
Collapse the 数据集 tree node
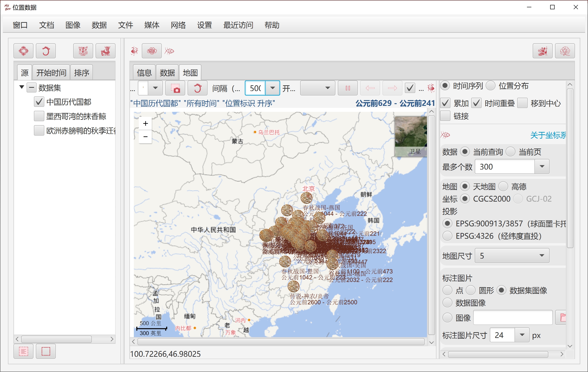pyautogui.click(x=21, y=87)
